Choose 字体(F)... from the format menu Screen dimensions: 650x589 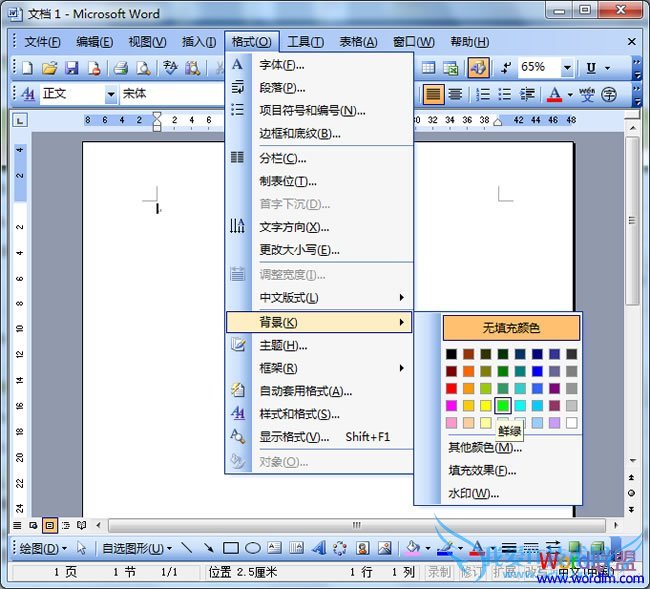click(x=319, y=65)
